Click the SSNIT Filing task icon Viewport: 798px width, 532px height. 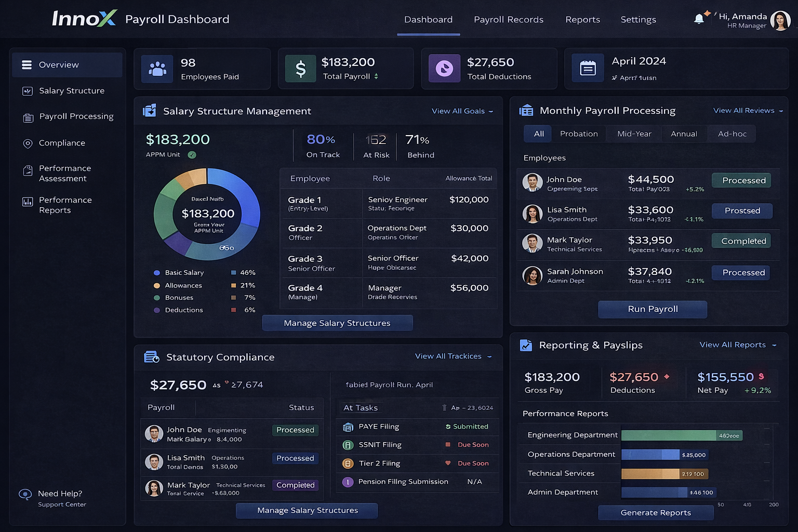(348, 445)
